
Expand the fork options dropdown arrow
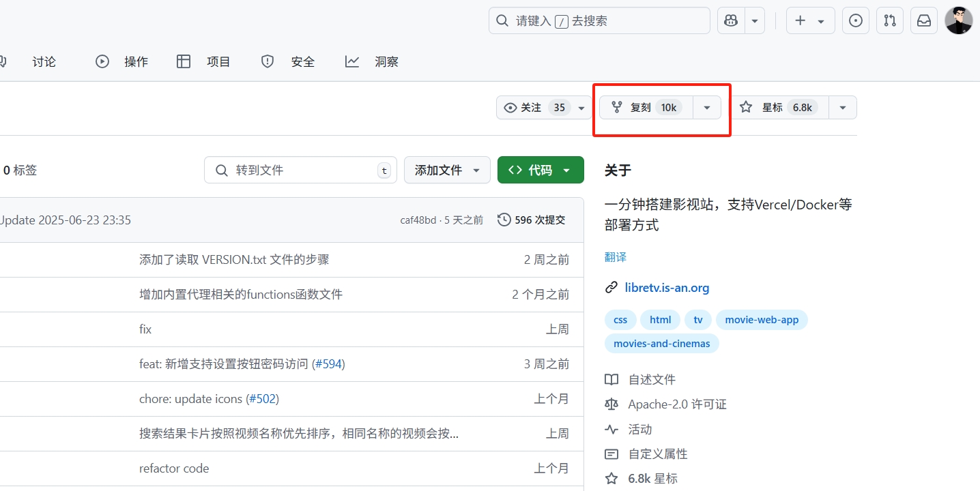click(707, 108)
